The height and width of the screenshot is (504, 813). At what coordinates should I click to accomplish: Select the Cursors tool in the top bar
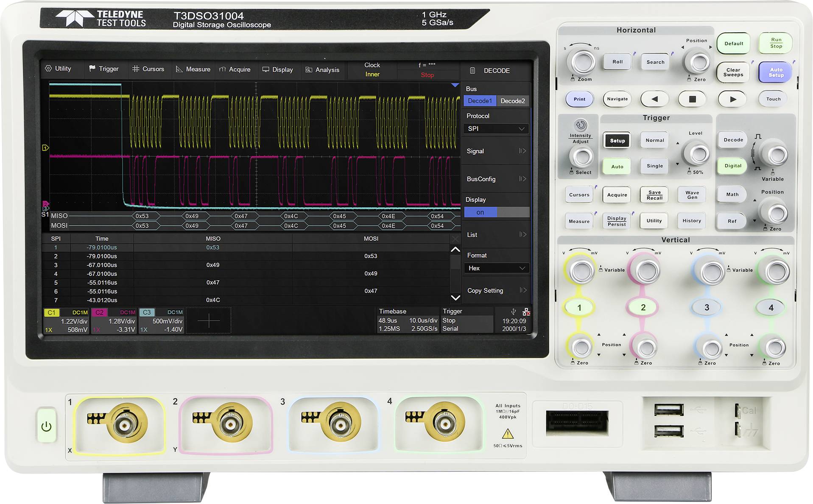click(148, 69)
